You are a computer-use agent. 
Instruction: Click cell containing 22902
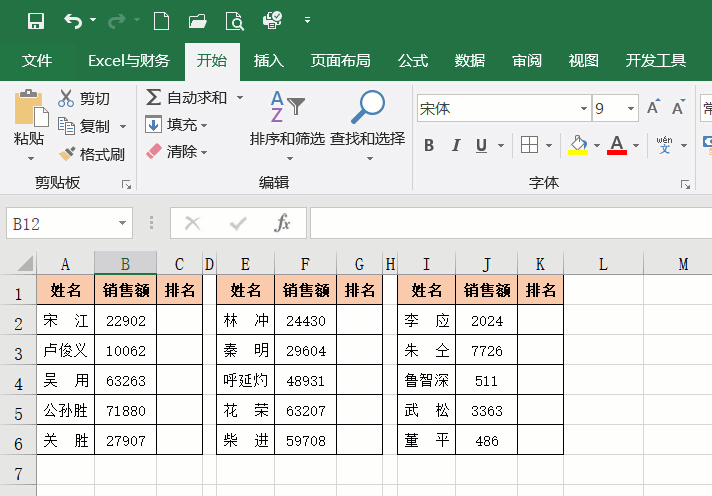pos(125,320)
